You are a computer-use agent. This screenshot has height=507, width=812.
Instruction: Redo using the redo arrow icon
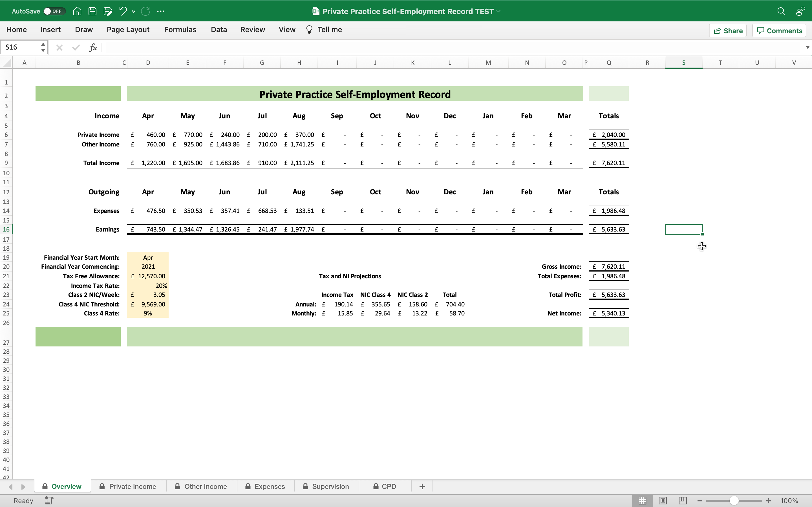(145, 11)
